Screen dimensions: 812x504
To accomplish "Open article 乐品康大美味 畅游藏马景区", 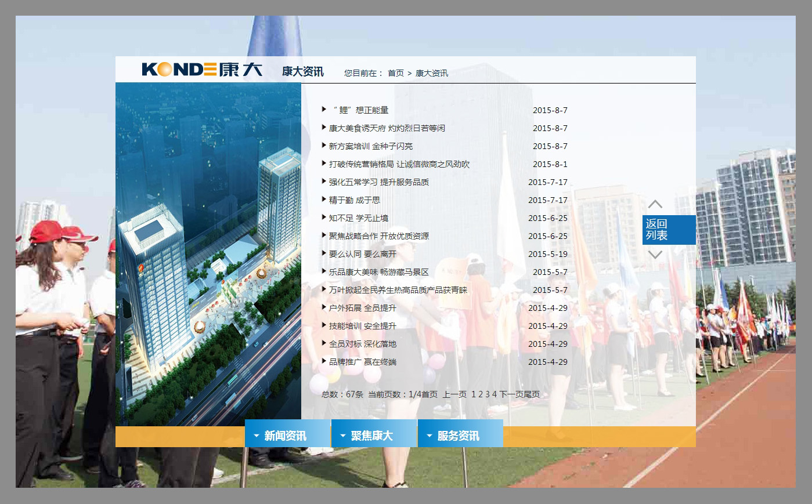I will point(379,272).
